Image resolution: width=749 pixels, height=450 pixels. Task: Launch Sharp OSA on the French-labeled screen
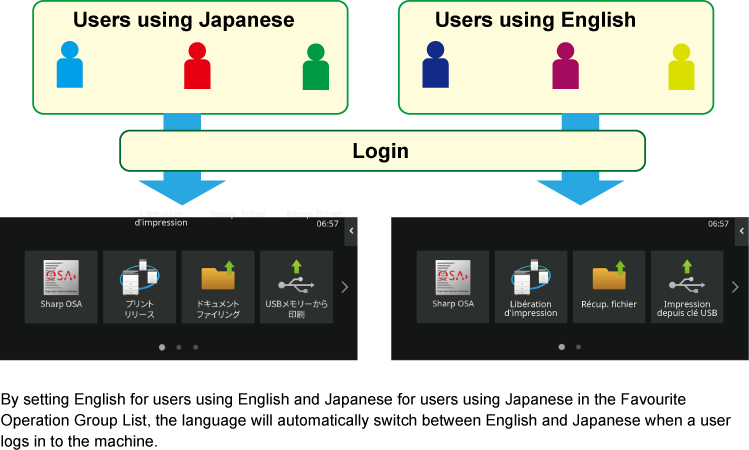tap(452, 286)
